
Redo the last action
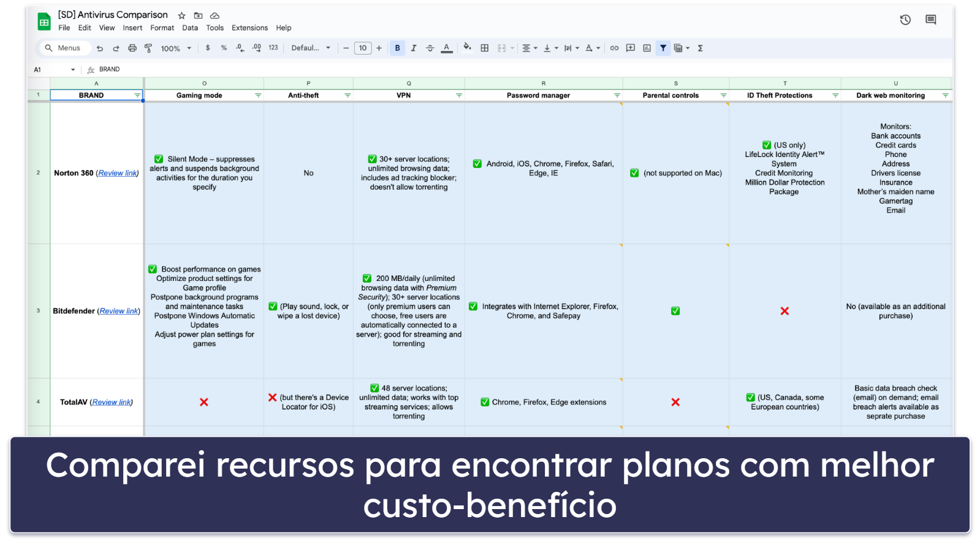(116, 48)
